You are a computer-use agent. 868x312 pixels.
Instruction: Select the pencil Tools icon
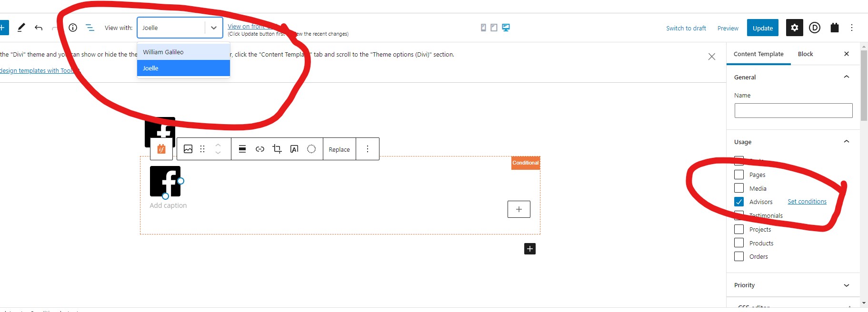coord(21,28)
